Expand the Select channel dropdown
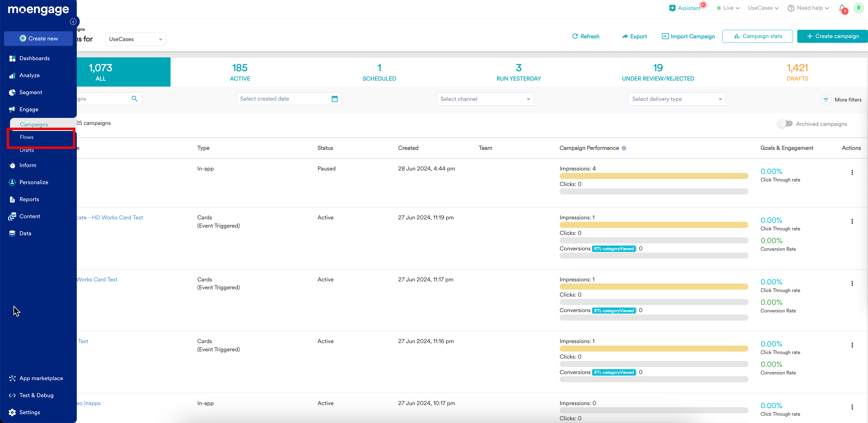868x423 pixels. pos(485,99)
